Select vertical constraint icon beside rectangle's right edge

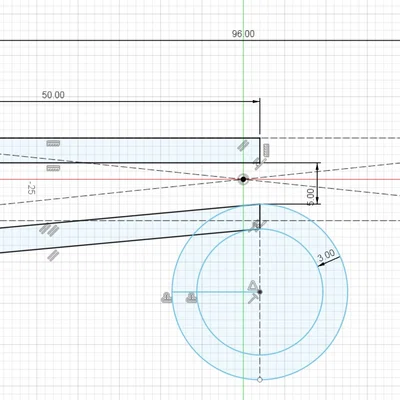click(x=266, y=150)
